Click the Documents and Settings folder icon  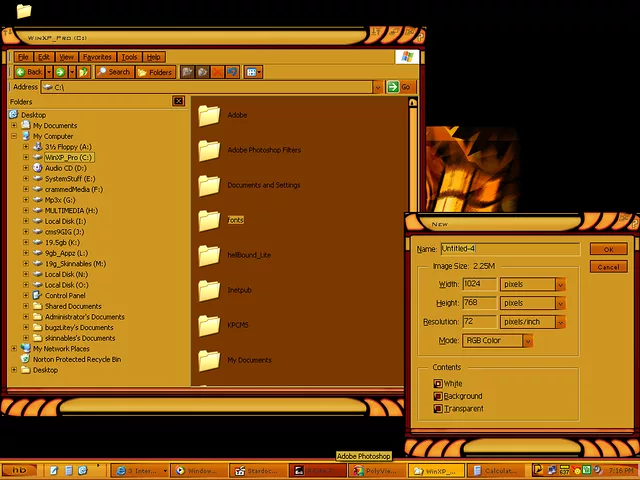(x=209, y=185)
